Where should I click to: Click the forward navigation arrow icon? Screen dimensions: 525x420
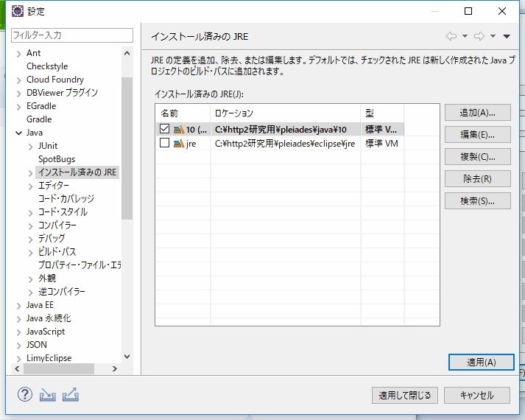point(479,36)
